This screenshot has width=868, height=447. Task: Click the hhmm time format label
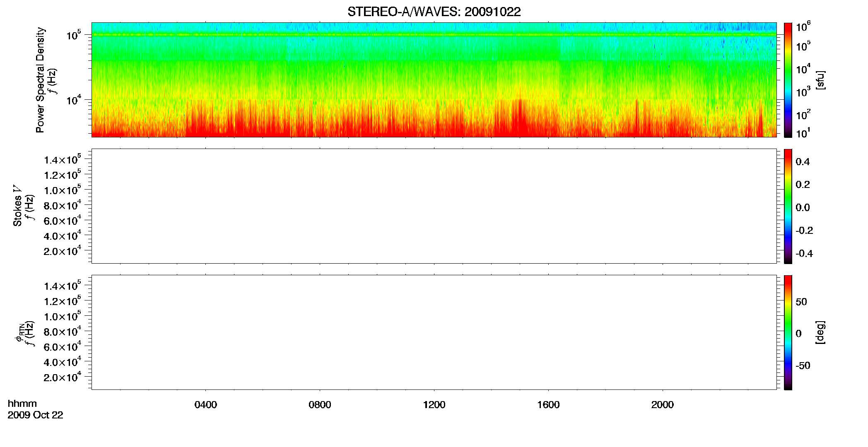[22, 404]
